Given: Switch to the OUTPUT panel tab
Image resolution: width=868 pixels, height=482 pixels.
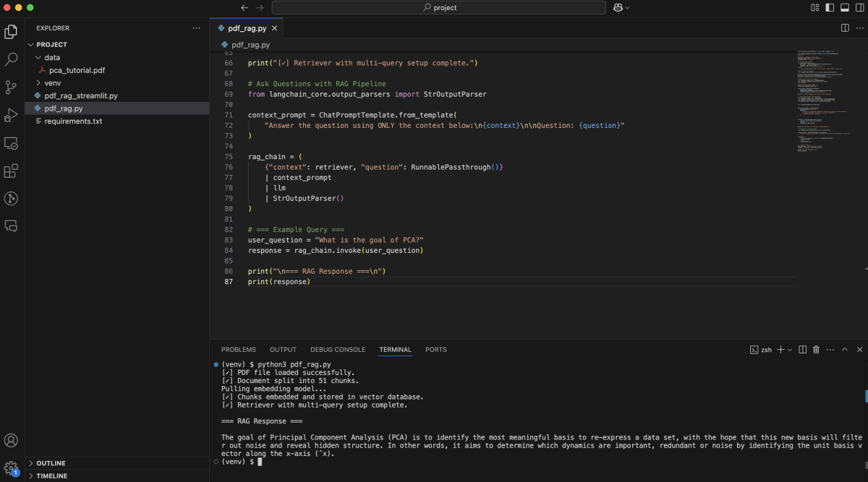Looking at the screenshot, I should point(283,350).
